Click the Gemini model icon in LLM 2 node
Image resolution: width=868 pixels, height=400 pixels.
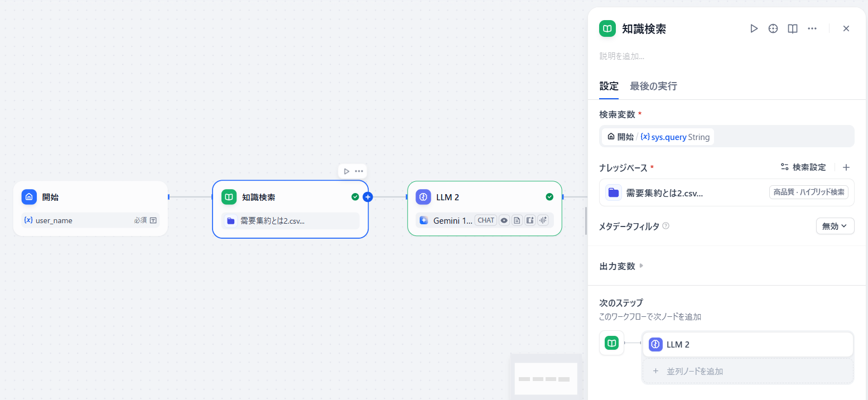tap(424, 220)
